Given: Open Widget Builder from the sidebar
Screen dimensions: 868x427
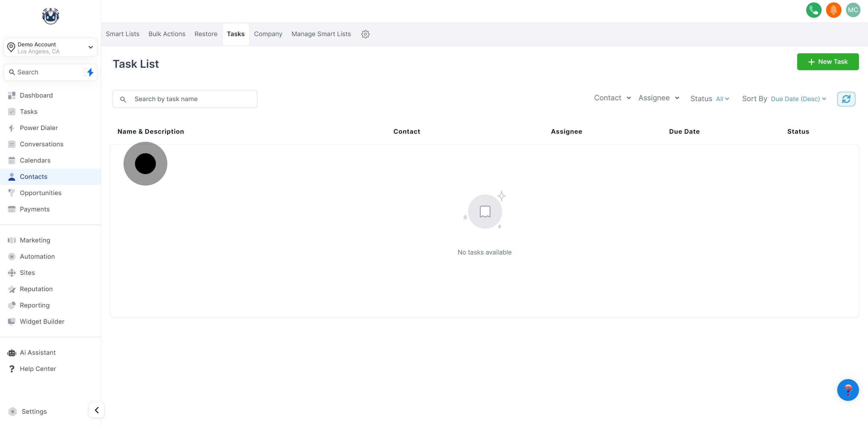Looking at the screenshot, I should coord(42,322).
